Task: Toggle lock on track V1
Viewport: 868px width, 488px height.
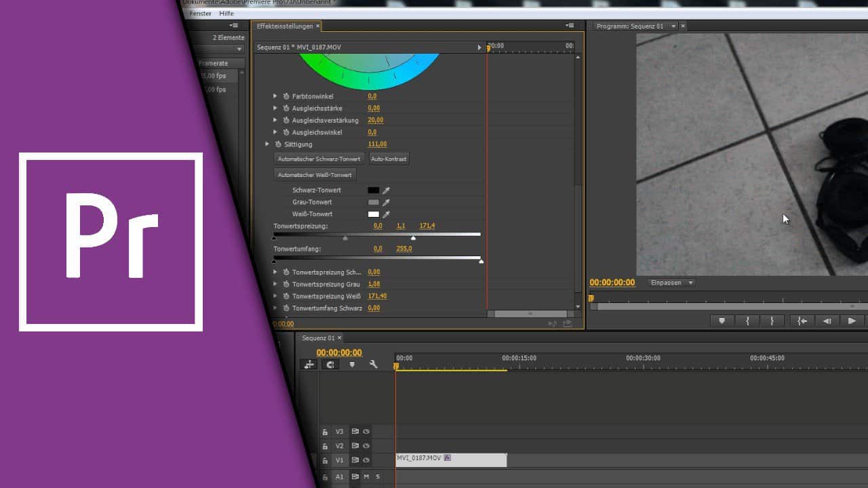Action: [325, 460]
